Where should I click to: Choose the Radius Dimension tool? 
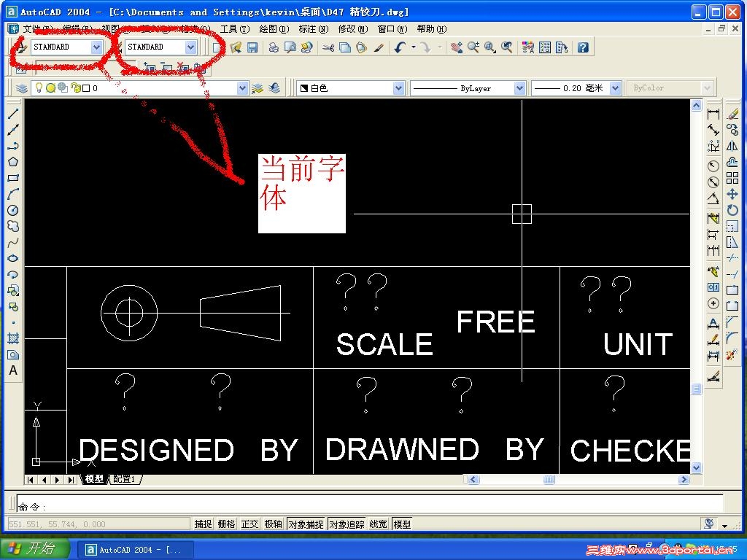tap(713, 166)
